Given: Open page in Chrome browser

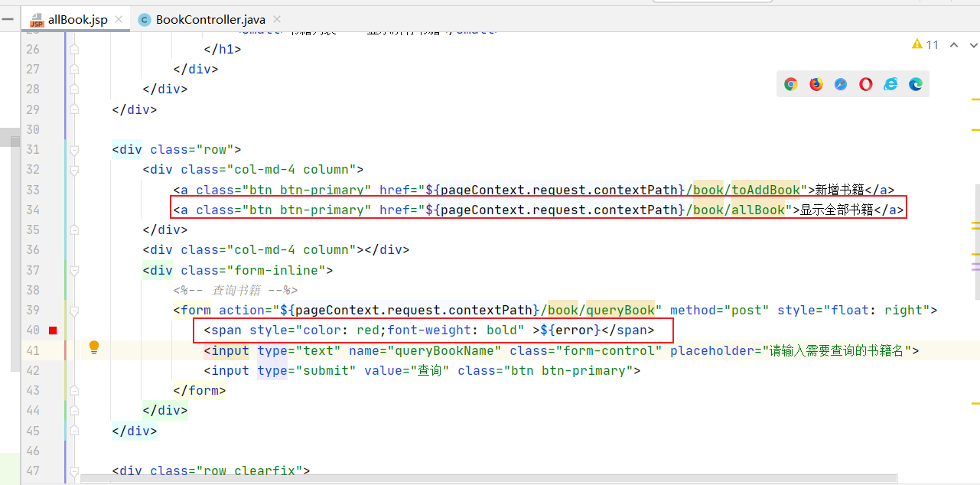Looking at the screenshot, I should click(791, 84).
